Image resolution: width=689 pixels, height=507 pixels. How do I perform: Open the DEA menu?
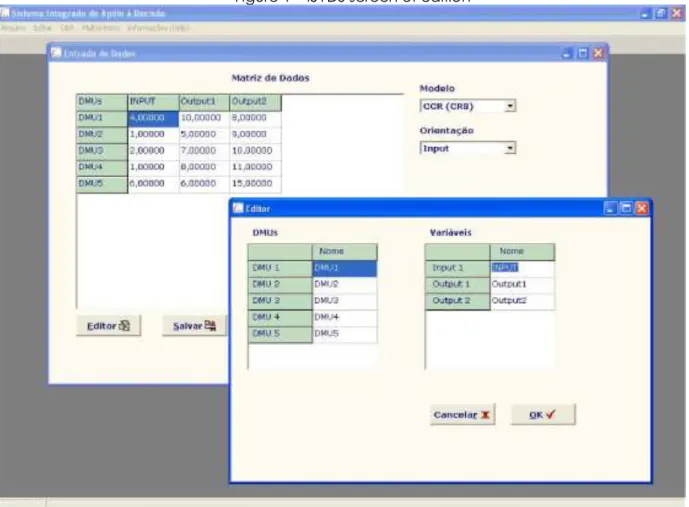[x=67, y=28]
